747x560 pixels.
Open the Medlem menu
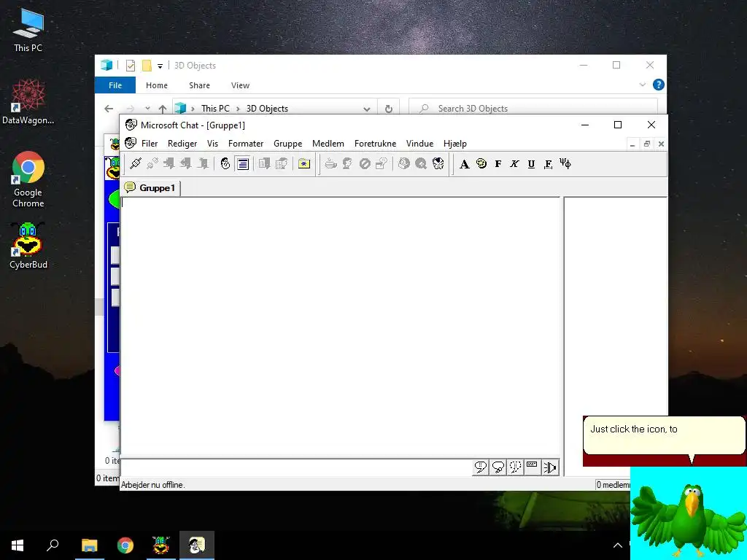coord(328,144)
